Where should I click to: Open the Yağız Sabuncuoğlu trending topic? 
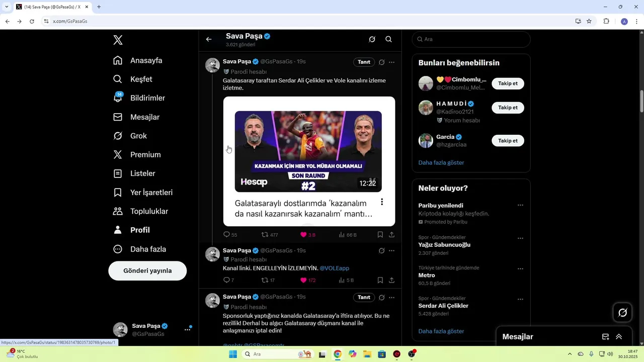[444, 245]
